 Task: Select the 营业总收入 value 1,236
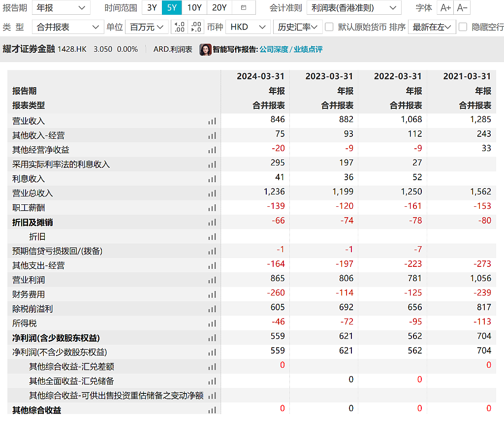click(x=274, y=192)
